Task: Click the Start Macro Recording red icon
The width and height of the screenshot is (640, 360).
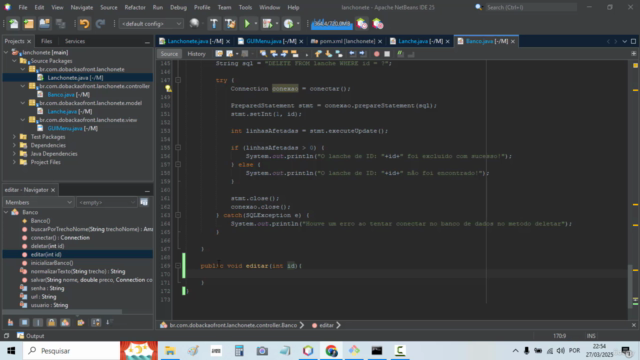Action: (376, 54)
